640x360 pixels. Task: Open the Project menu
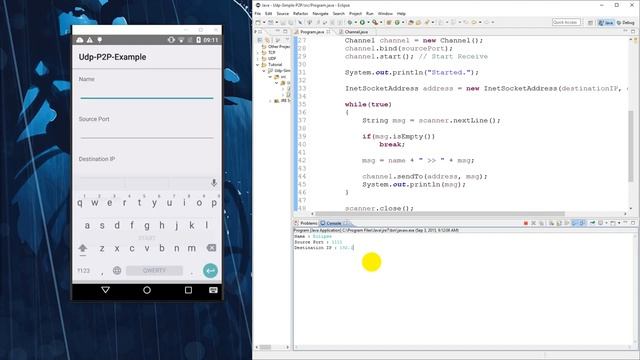[356, 13]
